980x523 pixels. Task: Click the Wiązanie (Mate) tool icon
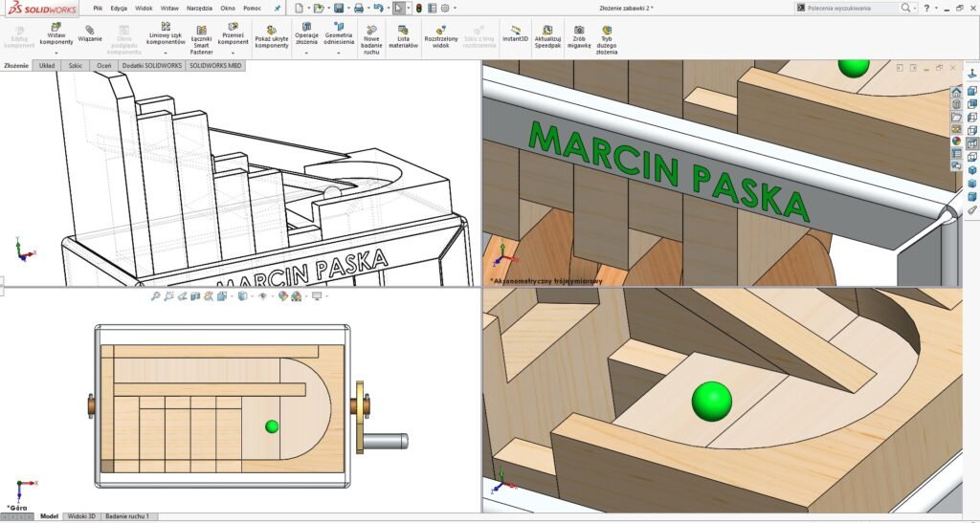(x=89, y=30)
